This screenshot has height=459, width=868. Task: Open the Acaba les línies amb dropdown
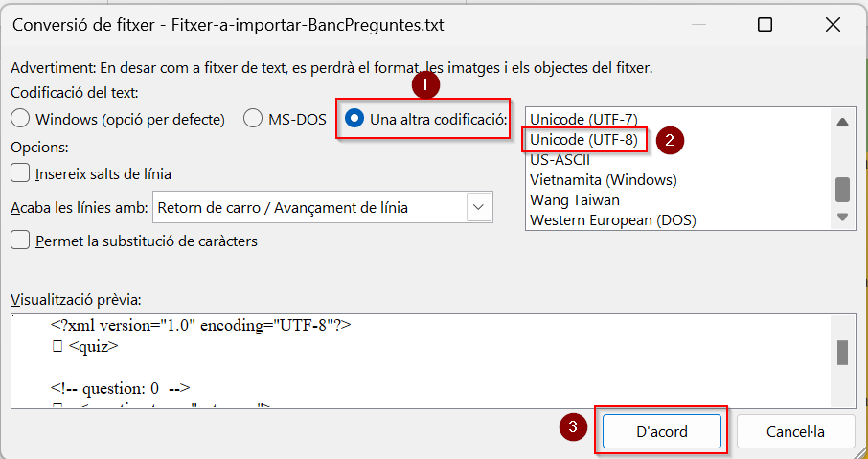pos(323,208)
